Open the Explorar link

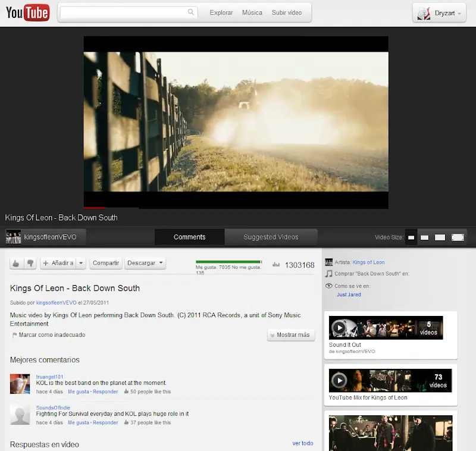pyautogui.click(x=221, y=12)
